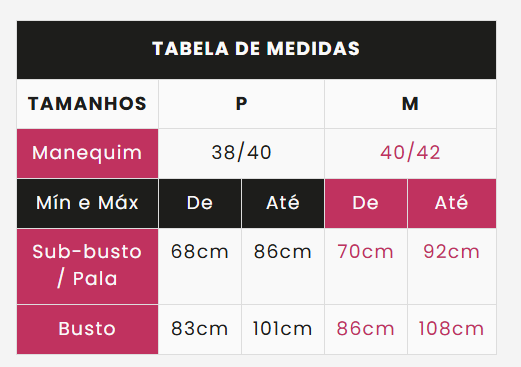The image size is (521, 367).
Task: Click the 40/42 manequim value
Action: coord(410,153)
